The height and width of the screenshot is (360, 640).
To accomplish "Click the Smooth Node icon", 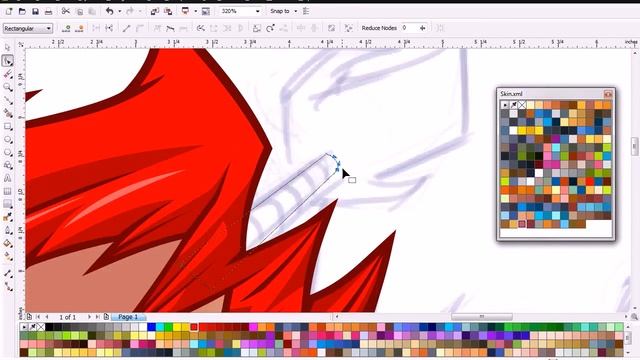I will click(170, 28).
